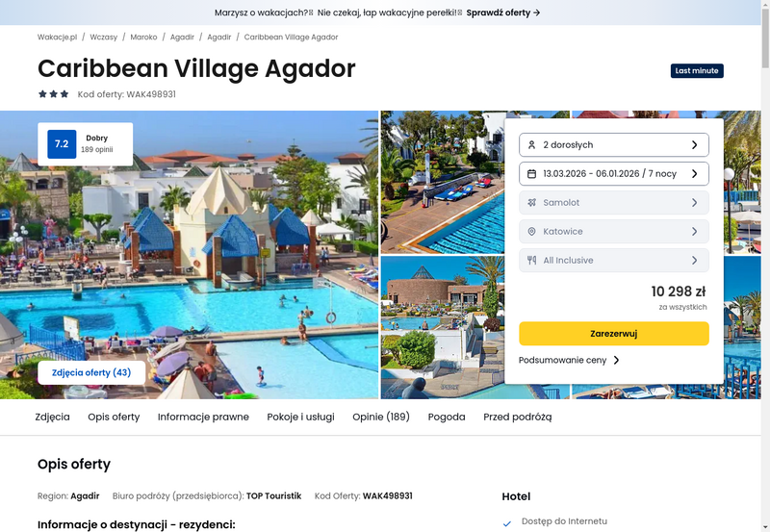Click the airplane icon next to Samolot
Screen dimensions: 770x532
click(x=531, y=203)
